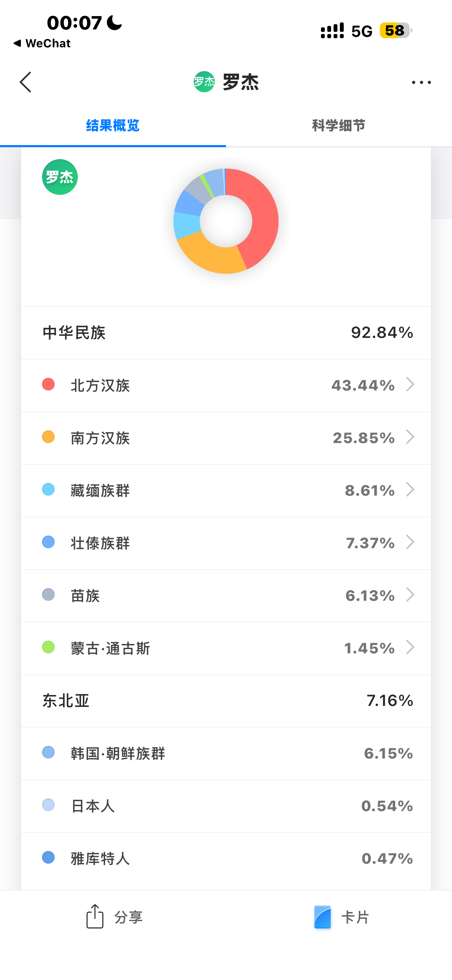Expand the 藏缅族群 row chevron
This screenshot has height=980, width=452.
(410, 490)
